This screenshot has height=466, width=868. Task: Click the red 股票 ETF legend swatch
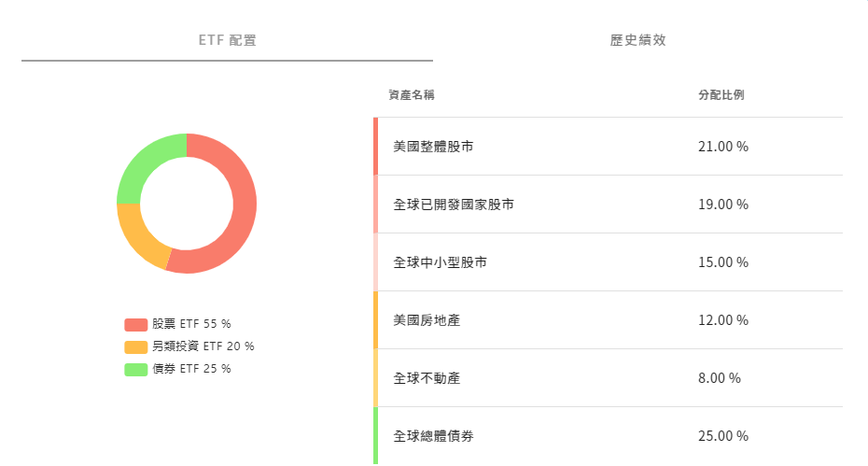click(x=135, y=324)
